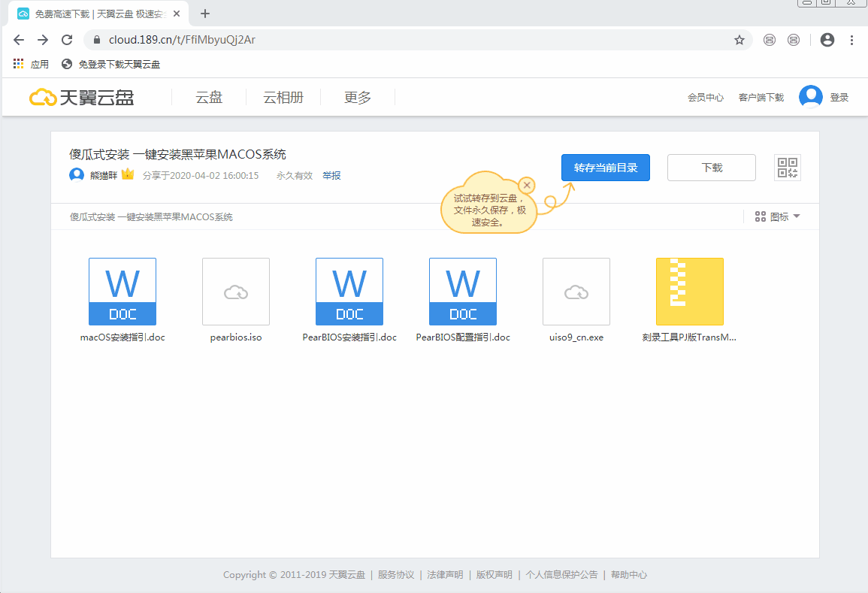Image resolution: width=868 pixels, height=593 pixels.
Task: Click the sharer name 熊猫胖
Action: (x=104, y=176)
